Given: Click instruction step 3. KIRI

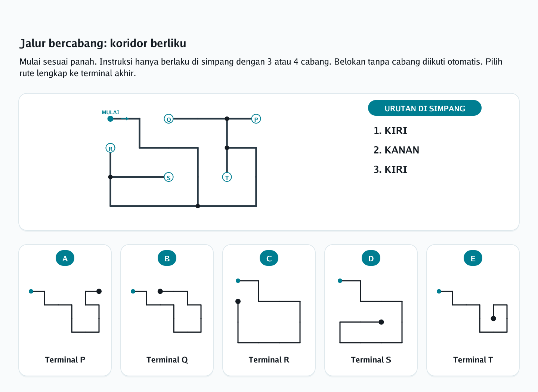Looking at the screenshot, I should click(390, 169).
